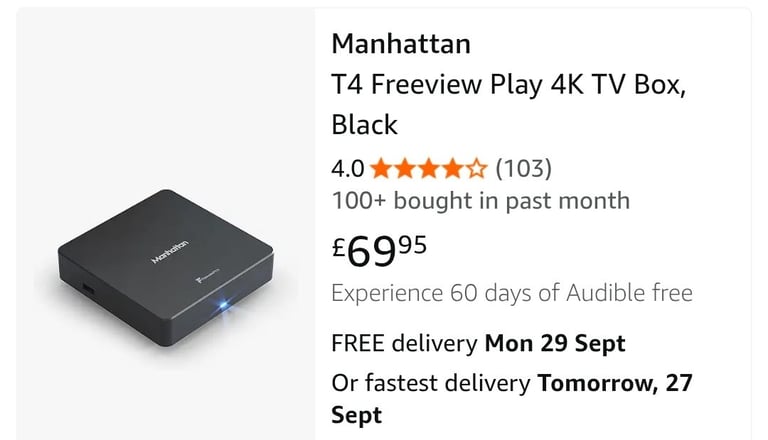Click the Manhattan logo printed on the box

pos(170,251)
